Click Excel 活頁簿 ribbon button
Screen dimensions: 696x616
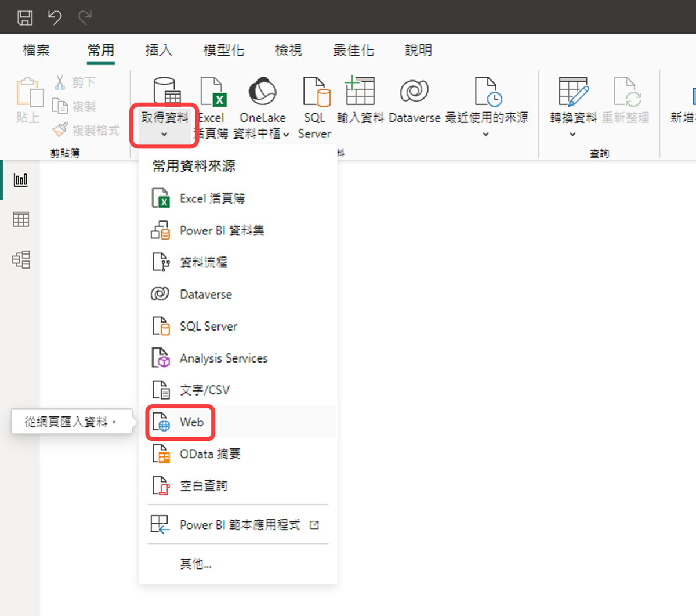coord(212,107)
